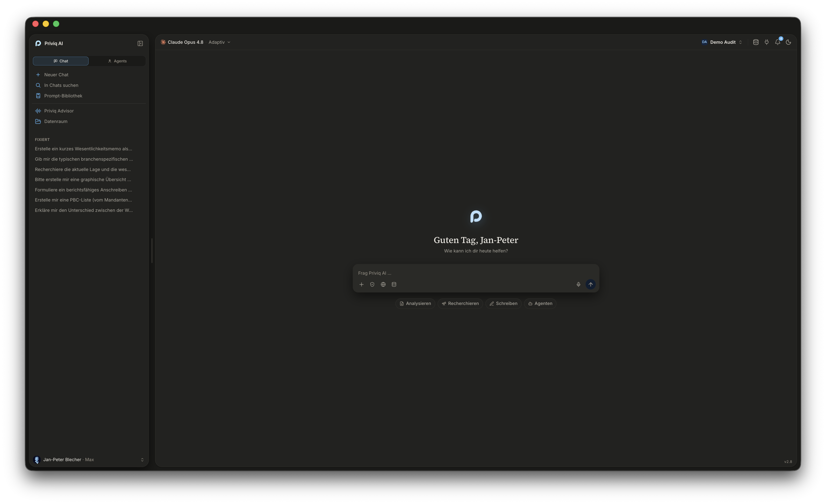The height and width of the screenshot is (504, 826).
Task: Open the Demo Audit workspace switcher
Action: [722, 42]
